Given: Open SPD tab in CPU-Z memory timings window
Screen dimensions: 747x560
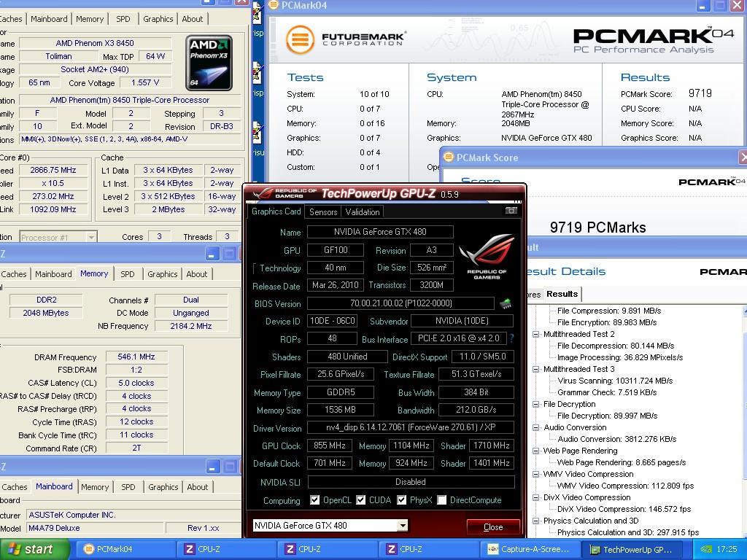Looking at the screenshot, I should coord(127,274).
